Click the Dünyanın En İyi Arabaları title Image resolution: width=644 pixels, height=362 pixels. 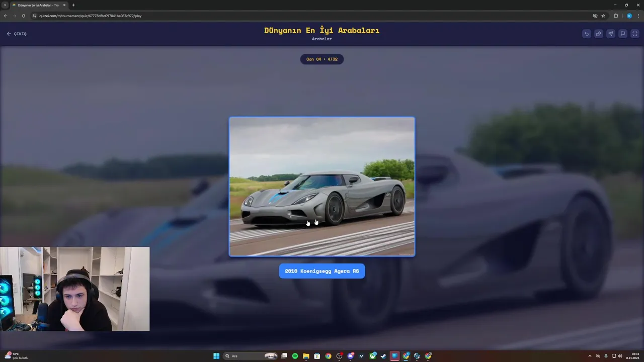pos(322,30)
